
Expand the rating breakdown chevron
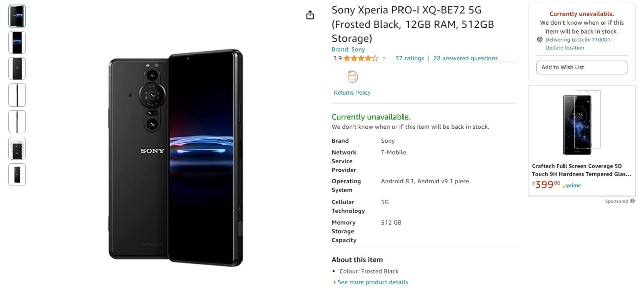(x=384, y=58)
